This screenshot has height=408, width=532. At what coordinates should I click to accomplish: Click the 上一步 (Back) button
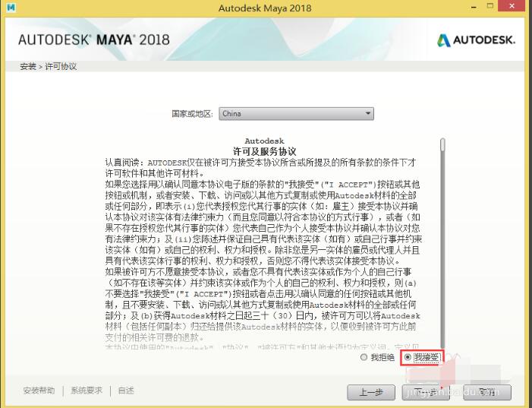370,392
